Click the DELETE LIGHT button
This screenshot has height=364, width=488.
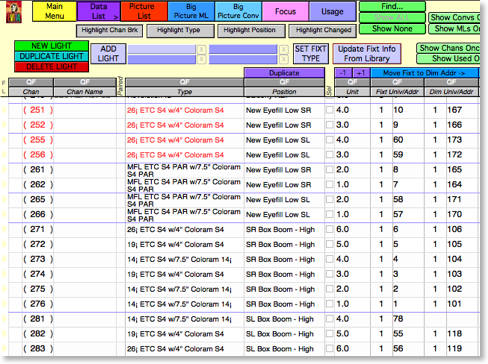51,67
